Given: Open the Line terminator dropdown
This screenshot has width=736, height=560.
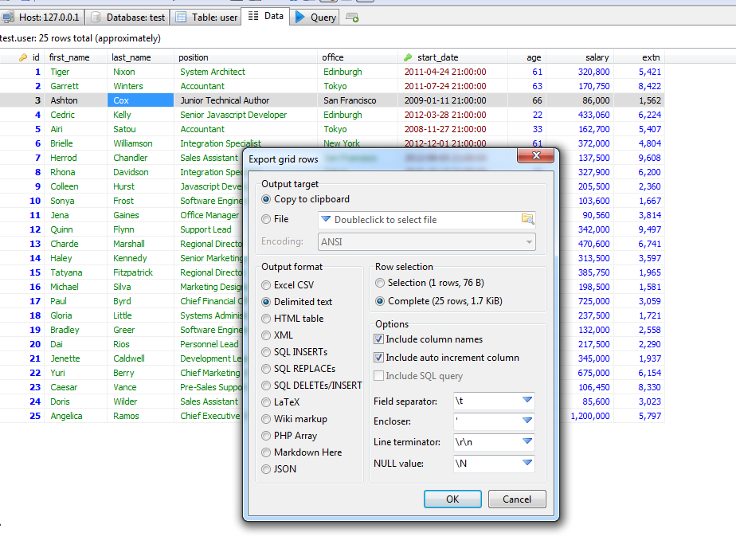Looking at the screenshot, I should 527,441.
